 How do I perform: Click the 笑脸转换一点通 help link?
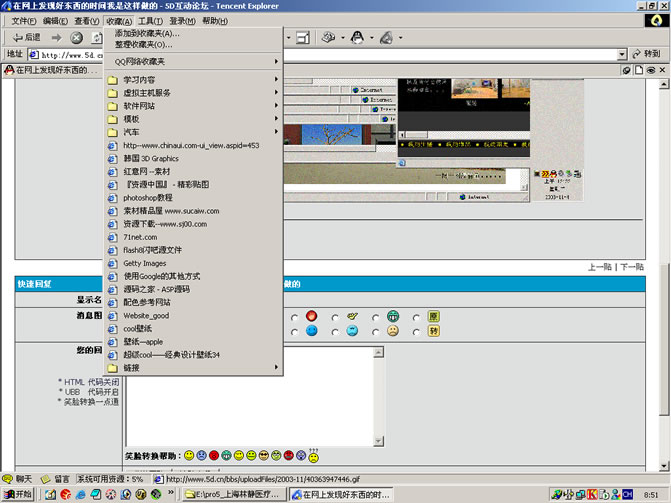coord(91,402)
